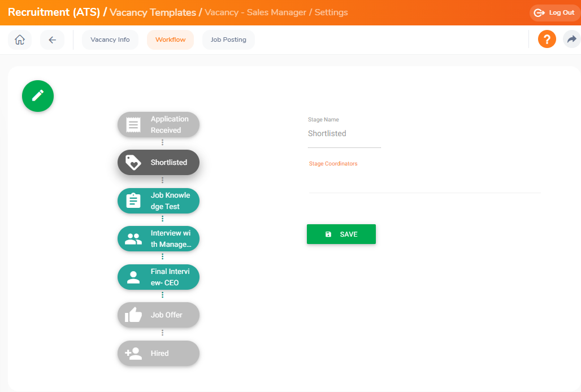
Task: Click the Settings breadcrumb text
Action: click(x=331, y=12)
